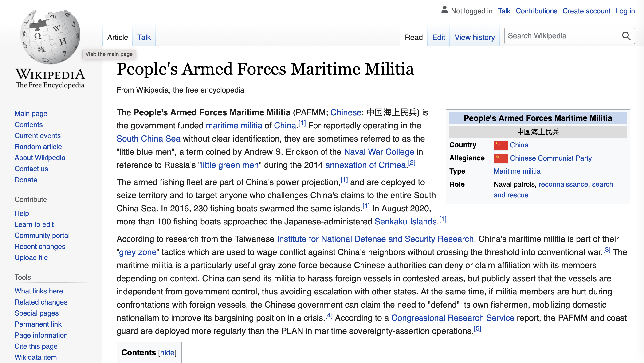Open Chinese Communist Party infobox link

[551, 158]
